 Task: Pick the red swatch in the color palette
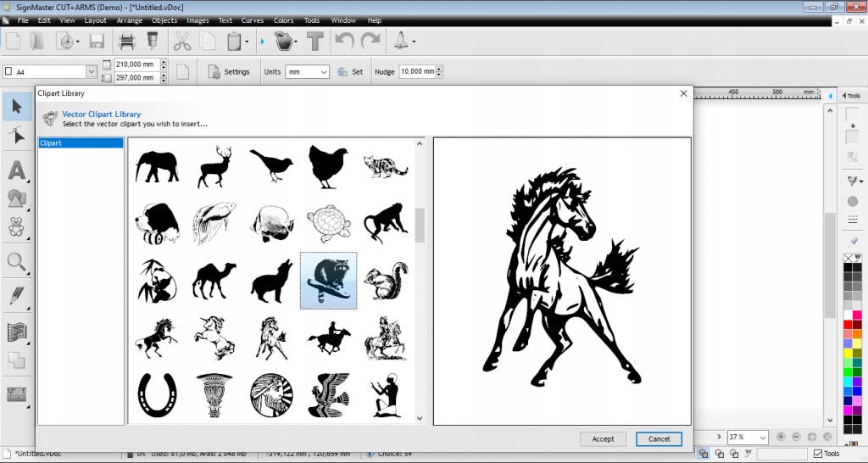coord(849,324)
